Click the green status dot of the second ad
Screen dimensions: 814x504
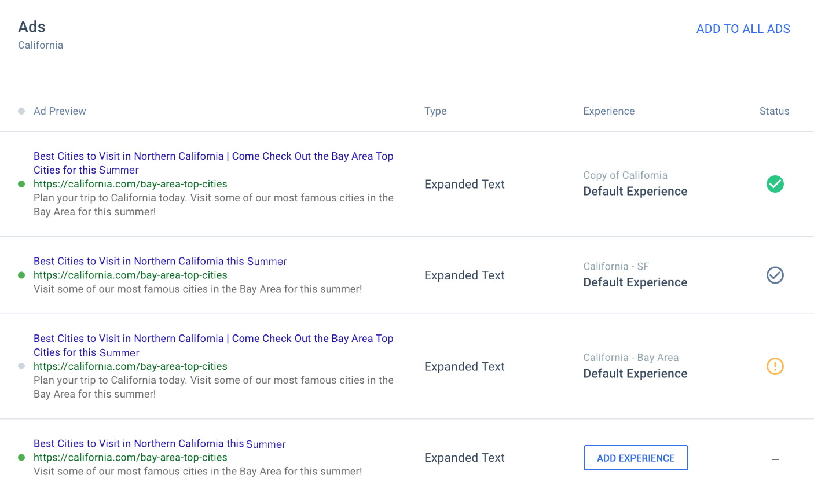[21, 275]
